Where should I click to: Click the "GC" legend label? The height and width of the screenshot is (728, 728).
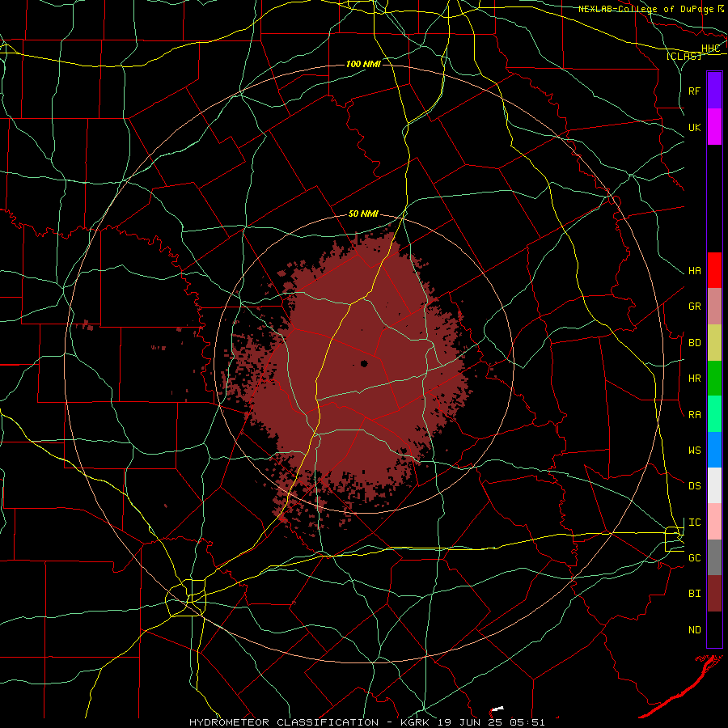[694, 558]
